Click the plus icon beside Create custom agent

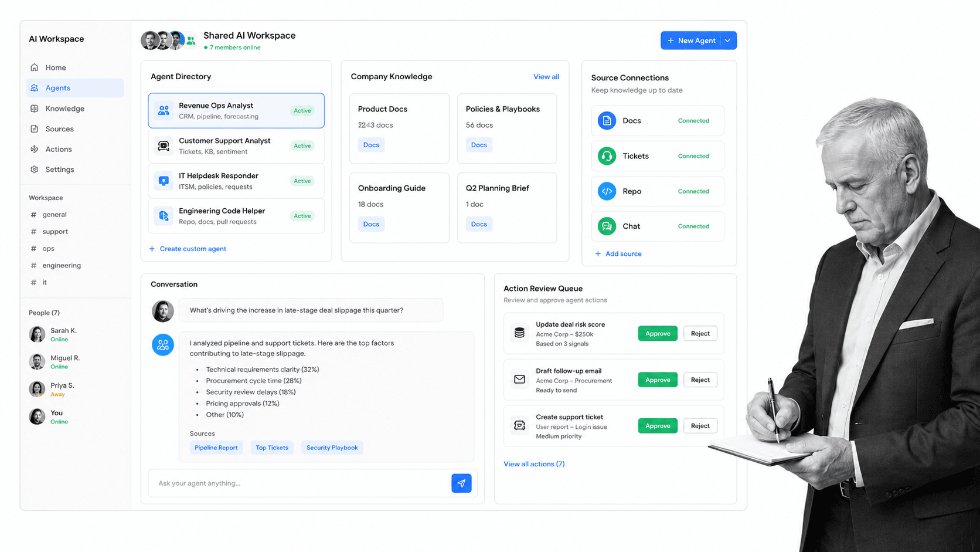(152, 249)
